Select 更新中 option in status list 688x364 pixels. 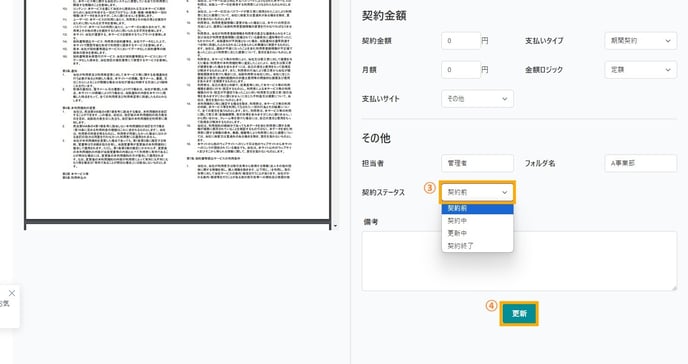point(477,233)
